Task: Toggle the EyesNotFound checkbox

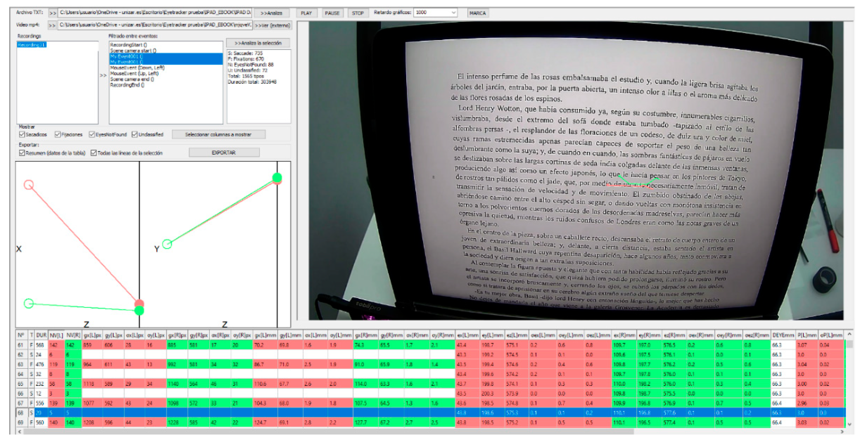Action: (92, 134)
